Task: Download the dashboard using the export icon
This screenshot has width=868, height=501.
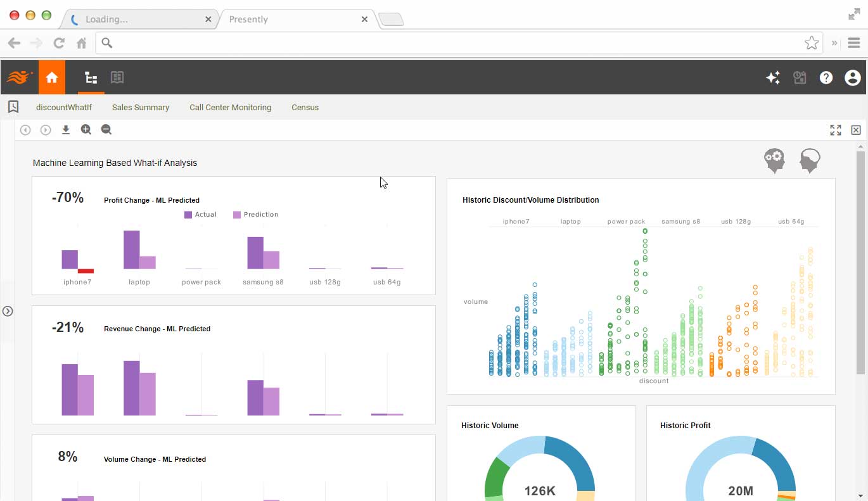Action: pyautogui.click(x=66, y=129)
